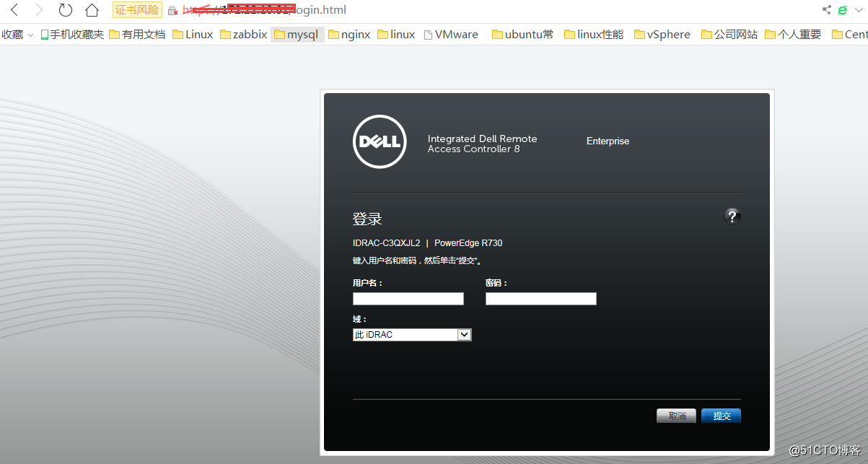The width and height of the screenshot is (868, 464).
Task: Expand the 收藏 favorites dropdown
Action: tap(17, 34)
